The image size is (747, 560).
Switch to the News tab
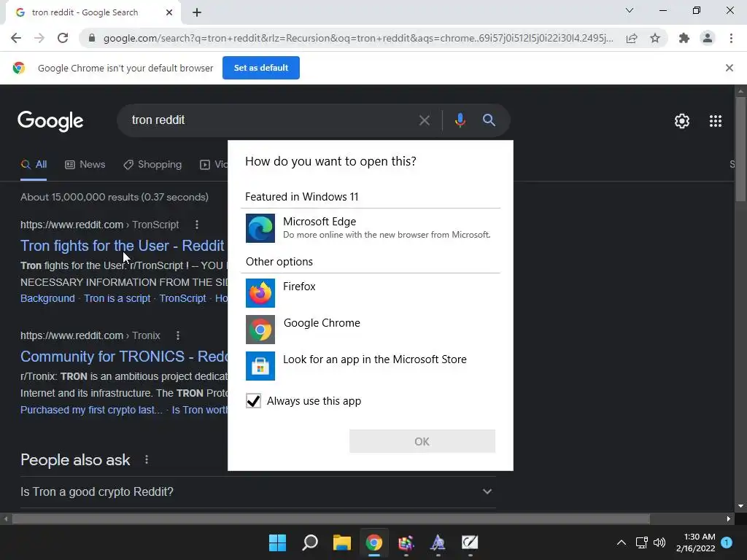coord(85,165)
